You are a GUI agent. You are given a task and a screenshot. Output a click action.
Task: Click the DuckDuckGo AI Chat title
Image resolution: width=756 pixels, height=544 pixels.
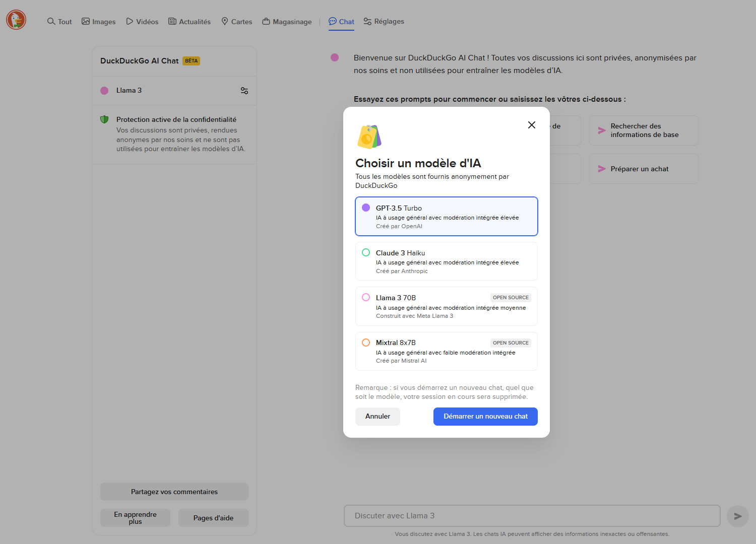point(140,61)
